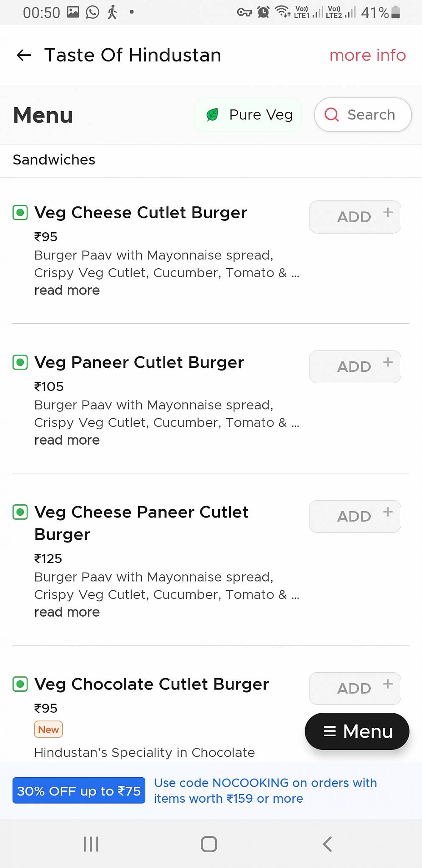This screenshot has height=868, width=422.
Task: Tap the back arrow beside Taste Of Hindustan
Action: coord(24,55)
